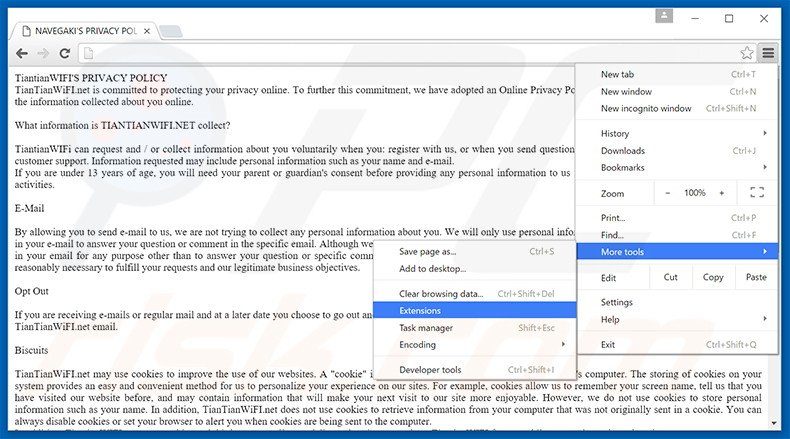Toggle fullscreen mode icon in Zoom row
The width and height of the screenshot is (790, 439).
click(757, 193)
